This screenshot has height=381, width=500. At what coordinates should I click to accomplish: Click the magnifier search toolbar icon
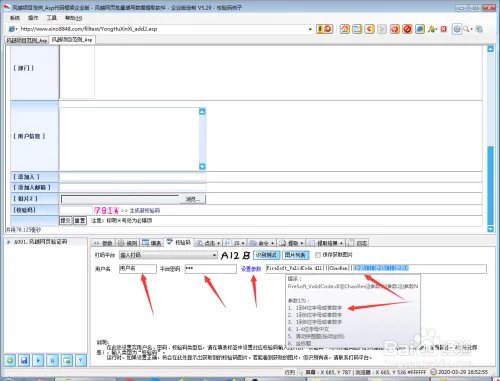click(x=467, y=29)
